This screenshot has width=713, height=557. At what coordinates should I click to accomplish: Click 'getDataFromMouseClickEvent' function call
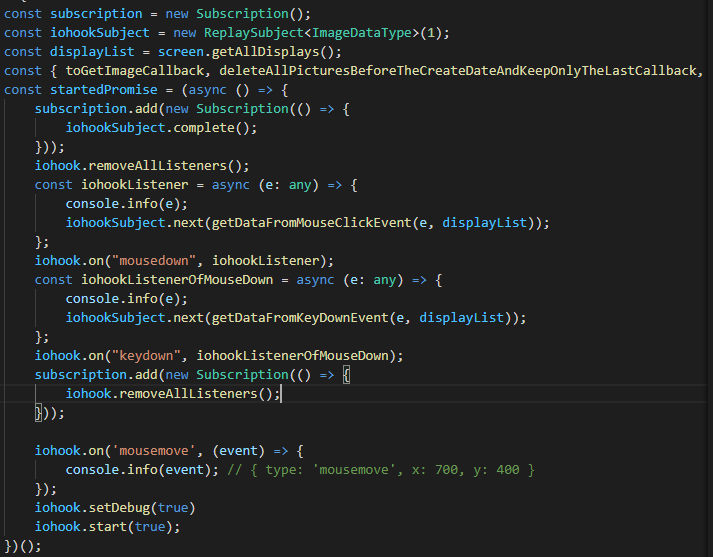pyautogui.click(x=311, y=223)
